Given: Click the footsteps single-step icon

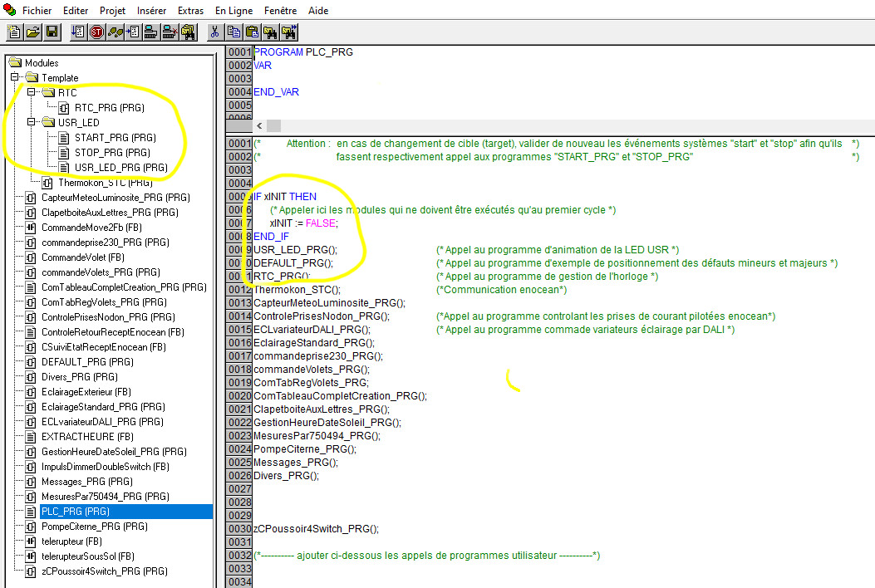Looking at the screenshot, I should (115, 32).
